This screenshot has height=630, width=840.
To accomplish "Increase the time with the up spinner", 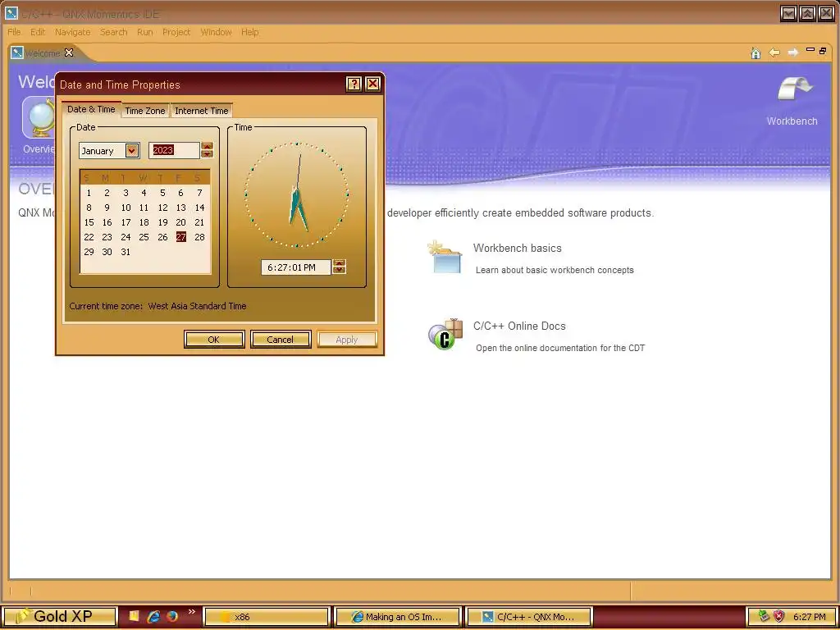I will pyautogui.click(x=339, y=263).
